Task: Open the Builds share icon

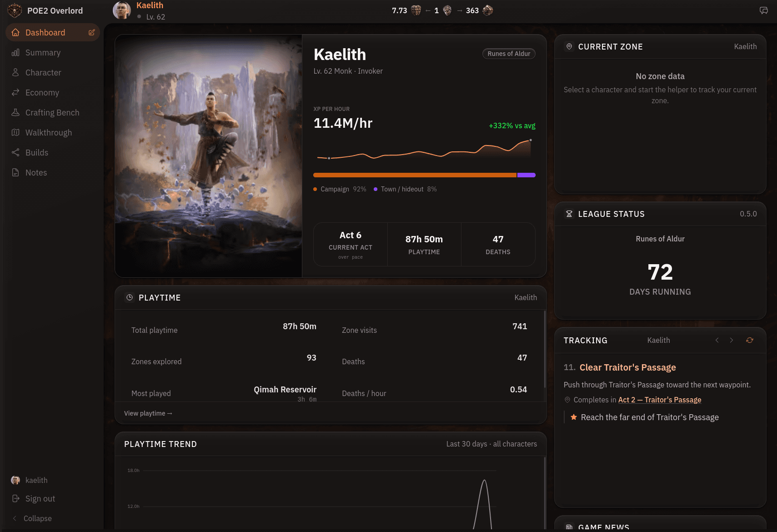Action: coord(15,152)
